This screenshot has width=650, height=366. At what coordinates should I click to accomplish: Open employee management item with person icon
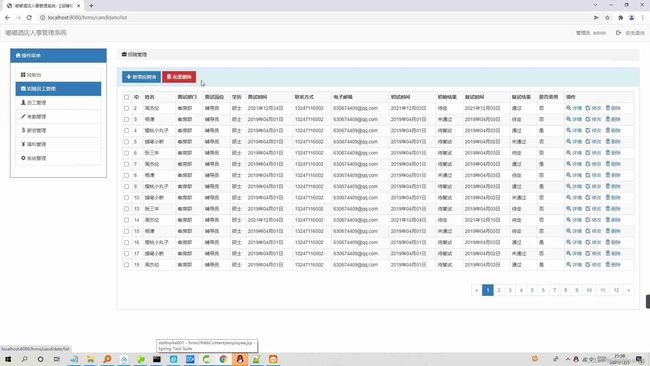[x=58, y=102]
